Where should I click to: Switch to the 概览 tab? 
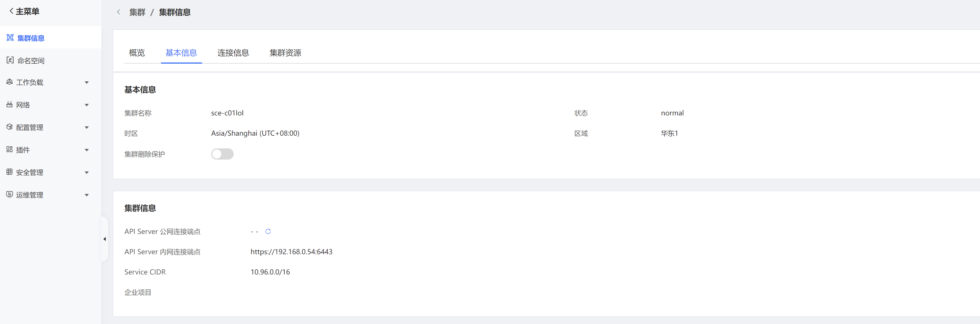click(x=137, y=53)
